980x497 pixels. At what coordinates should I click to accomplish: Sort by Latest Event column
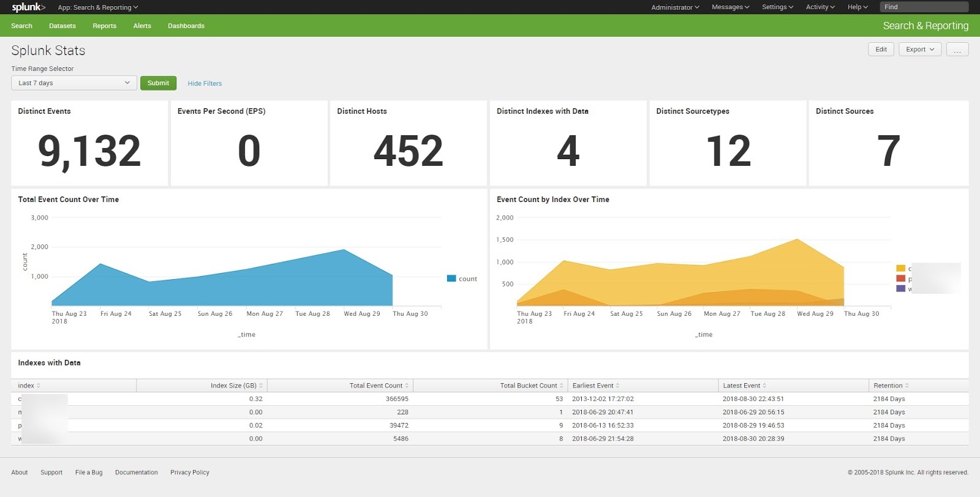744,386
